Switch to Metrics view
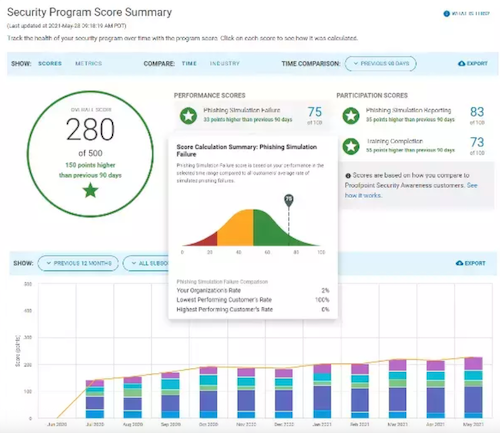 point(88,63)
